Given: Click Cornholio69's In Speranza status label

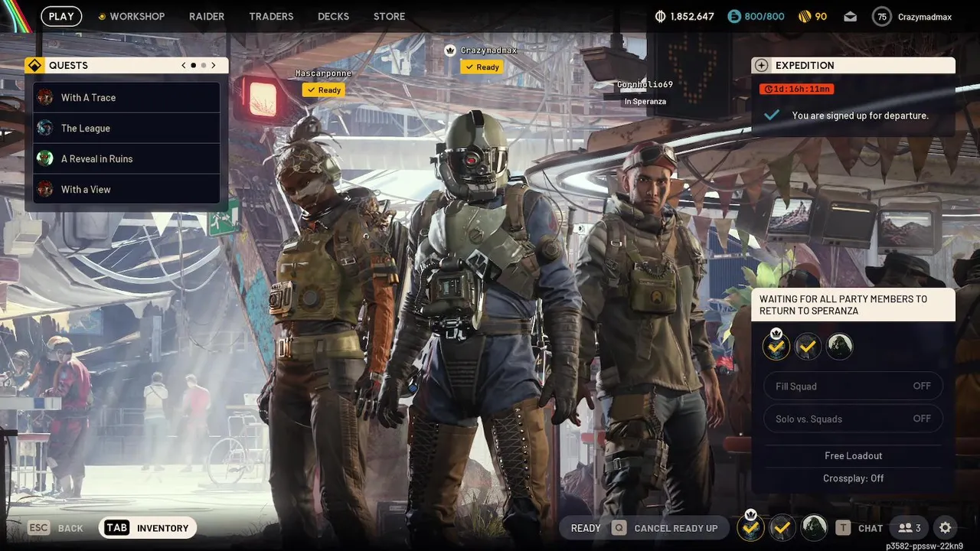Looking at the screenshot, I should [645, 101].
